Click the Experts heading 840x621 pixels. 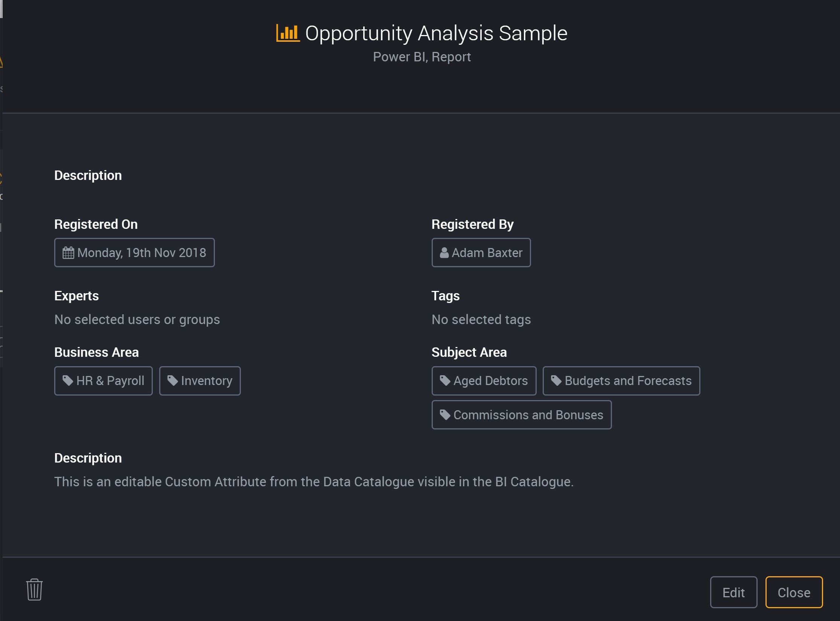pos(76,296)
